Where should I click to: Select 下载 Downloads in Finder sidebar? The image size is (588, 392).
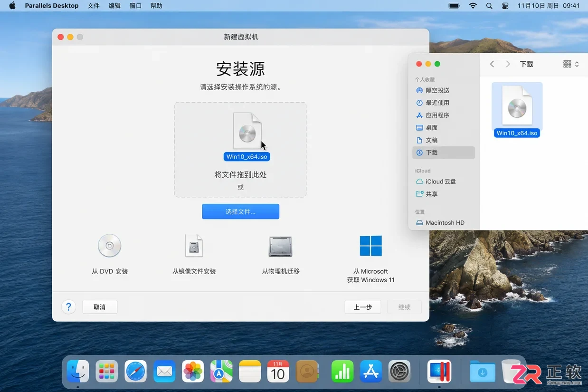[444, 153]
